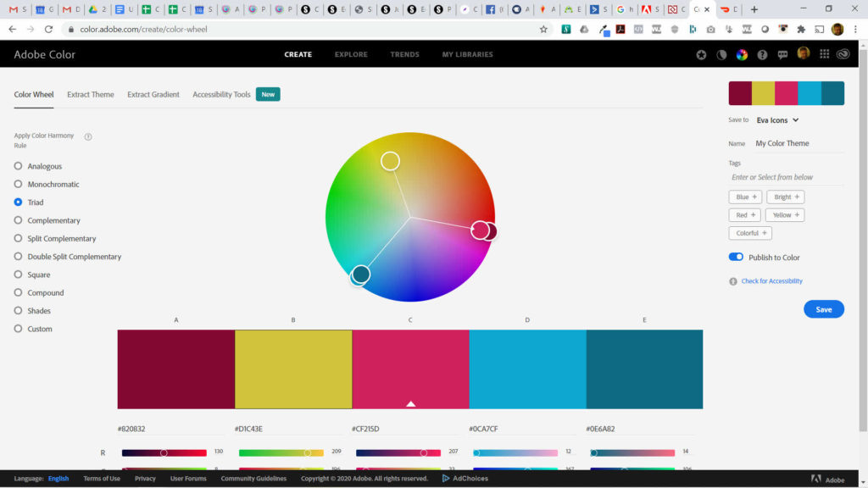
Task: Open the Creative Cloud icon in Adobe header
Action: 843,54
